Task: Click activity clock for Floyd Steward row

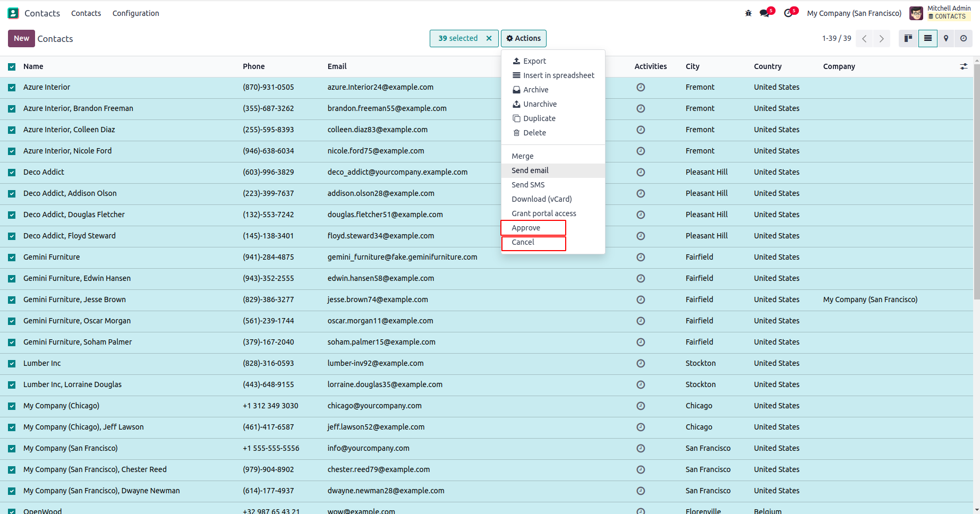Action: click(x=641, y=236)
